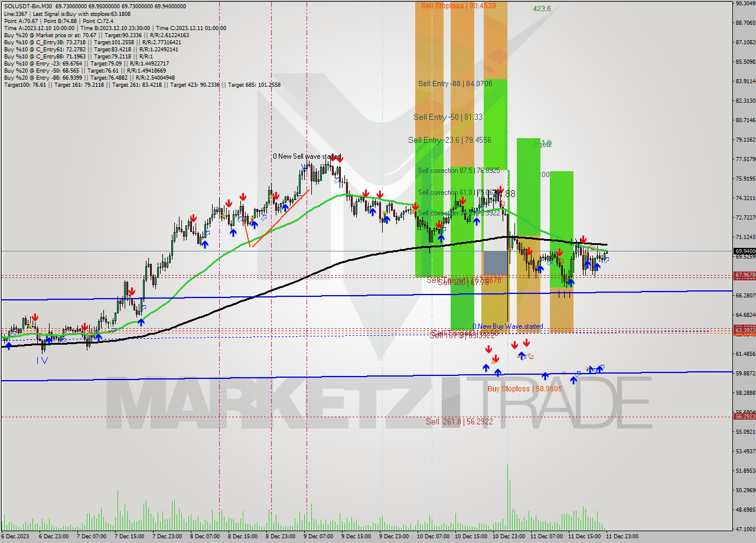Click the '10 Dec 23:00' time label
The image size is (756, 543).
pos(509,537)
